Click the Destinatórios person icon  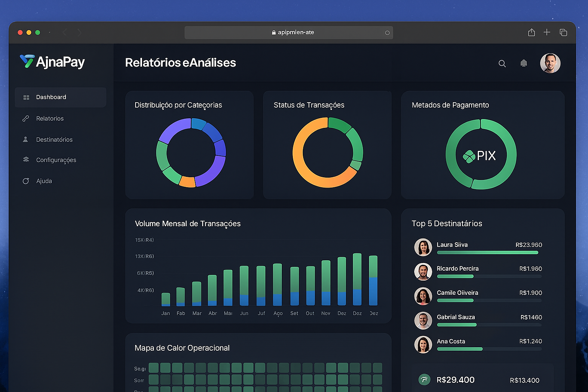(26, 139)
